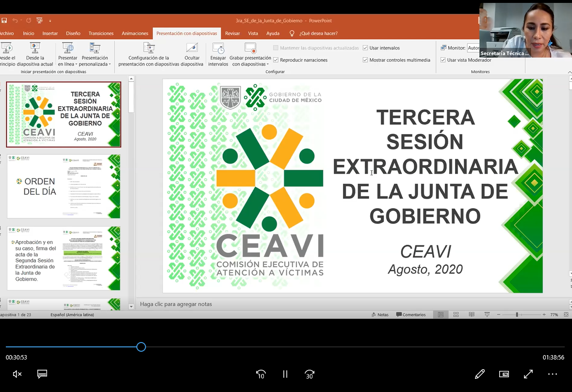
Task: Click the pencil edit icon in player
Action: click(x=480, y=374)
